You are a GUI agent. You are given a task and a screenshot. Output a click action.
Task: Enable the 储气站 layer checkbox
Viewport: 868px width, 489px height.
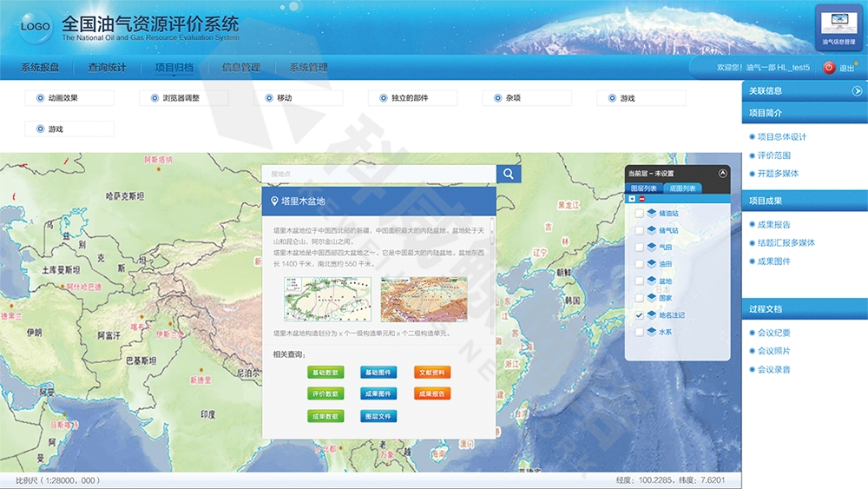tap(639, 230)
